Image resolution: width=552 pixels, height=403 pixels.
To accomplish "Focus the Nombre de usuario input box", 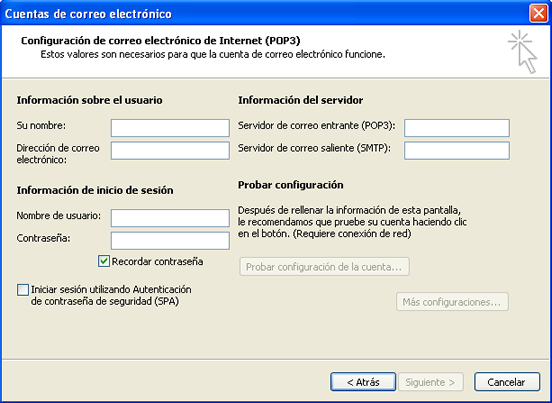I will click(x=170, y=218).
